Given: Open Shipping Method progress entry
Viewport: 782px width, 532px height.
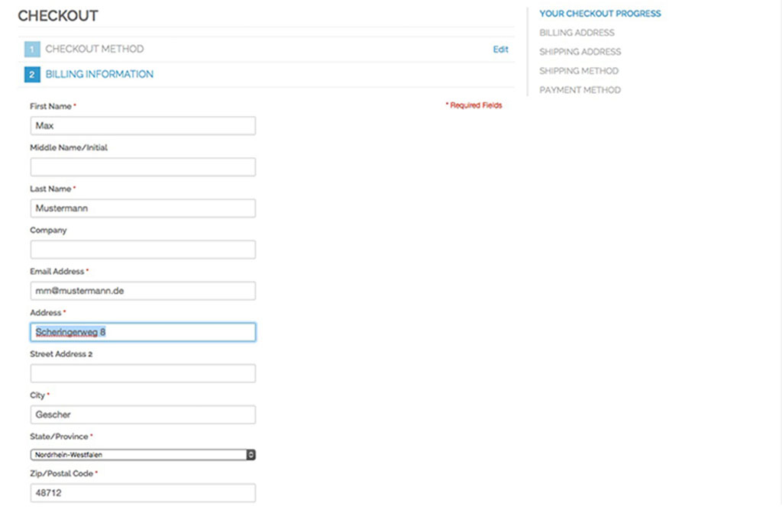Looking at the screenshot, I should (x=579, y=70).
